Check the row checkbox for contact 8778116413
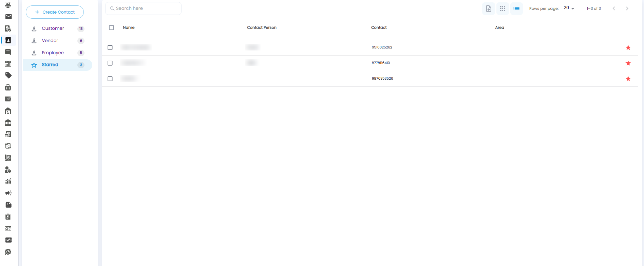 click(x=110, y=63)
